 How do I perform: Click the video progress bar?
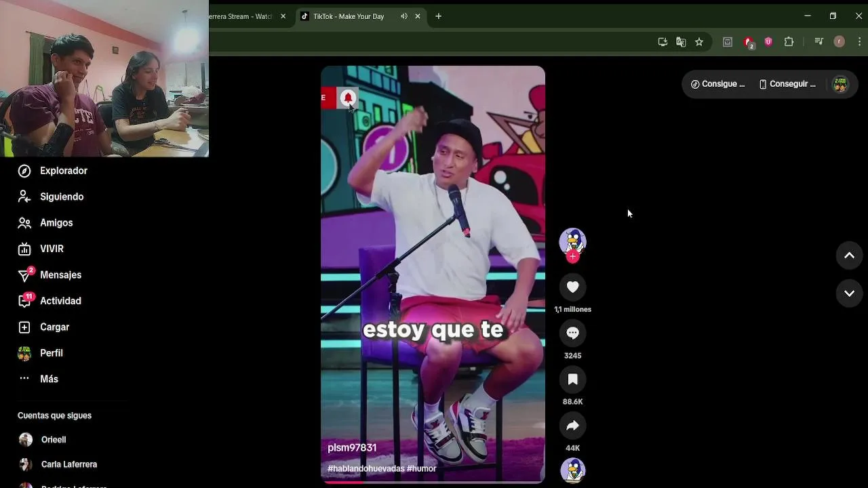[433, 483]
